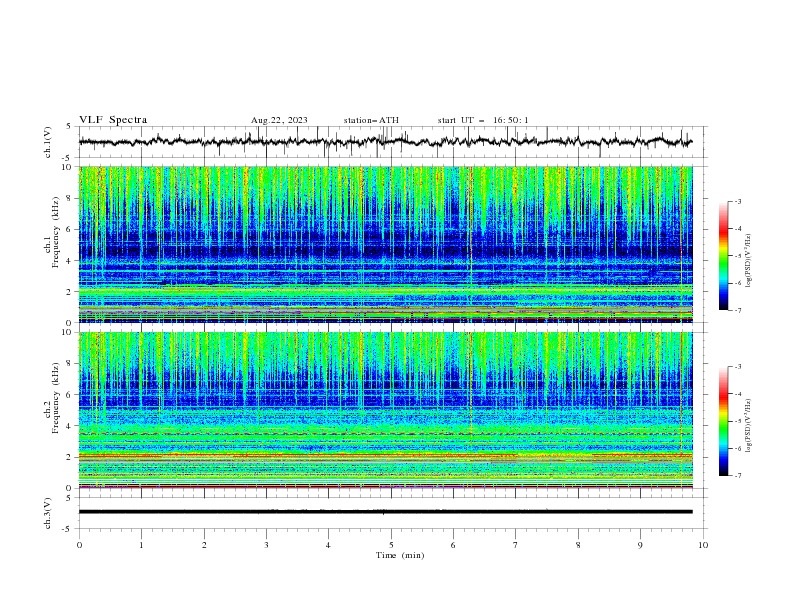Click the time axis tick label "8"
Viewport: 792px width, 612px height.
578,545
